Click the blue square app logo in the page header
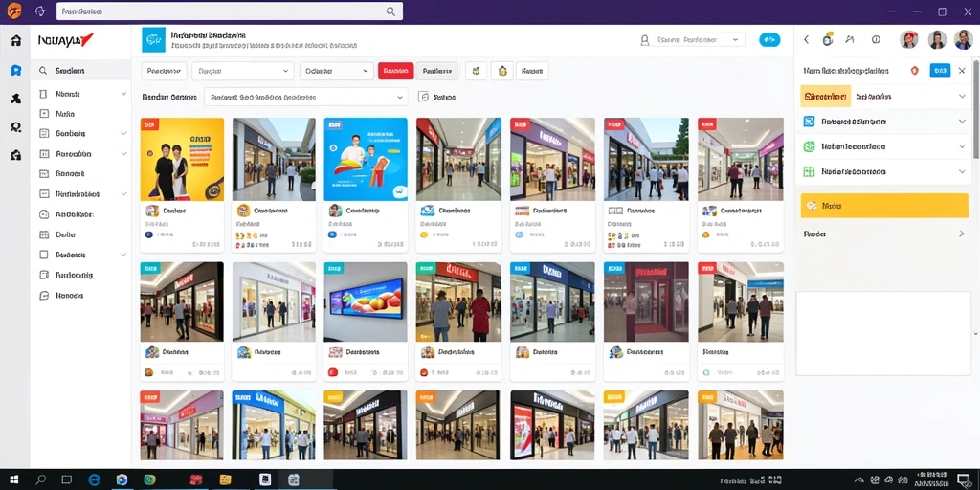Viewport: 980px width, 490px height. 154,39
